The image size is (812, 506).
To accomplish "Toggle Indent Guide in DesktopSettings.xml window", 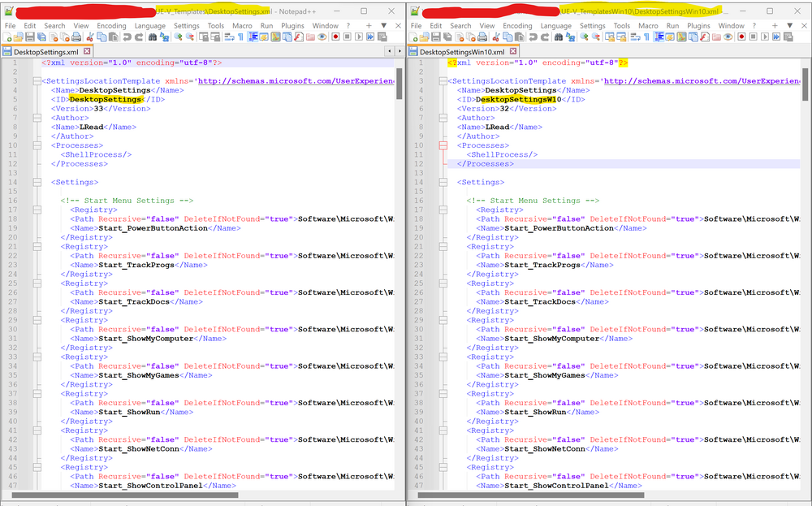I will coord(253,37).
